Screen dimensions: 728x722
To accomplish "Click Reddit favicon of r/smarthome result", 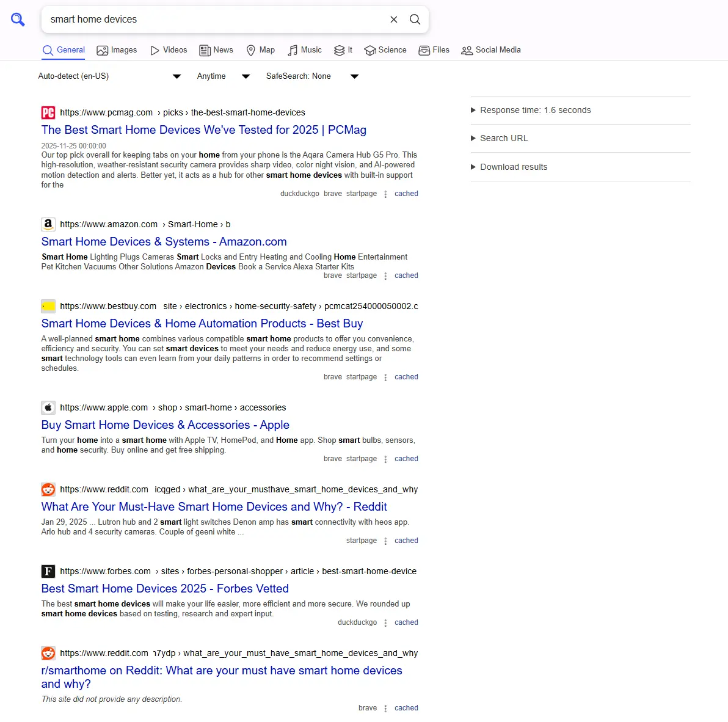I will [48, 654].
